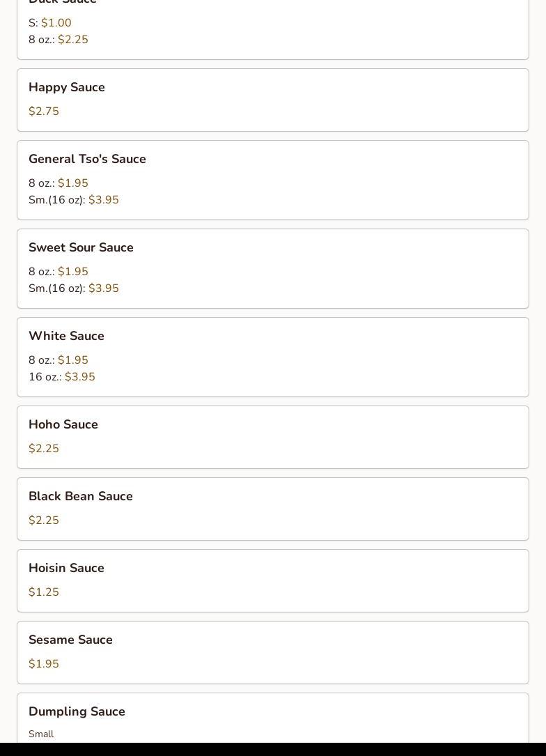The width and height of the screenshot is (546, 756).
Task: Click the $1.25 Hoisin Sauce price
Action: click(44, 592)
